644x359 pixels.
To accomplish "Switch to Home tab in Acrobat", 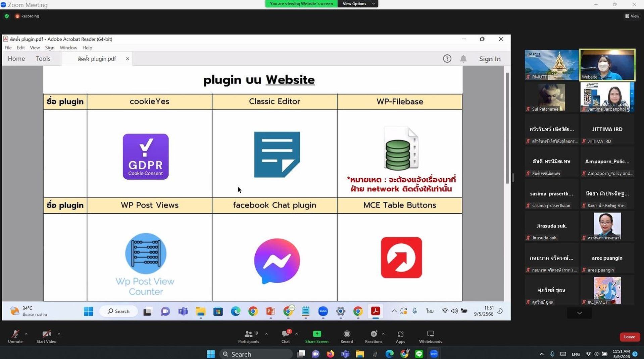I will 16,59.
